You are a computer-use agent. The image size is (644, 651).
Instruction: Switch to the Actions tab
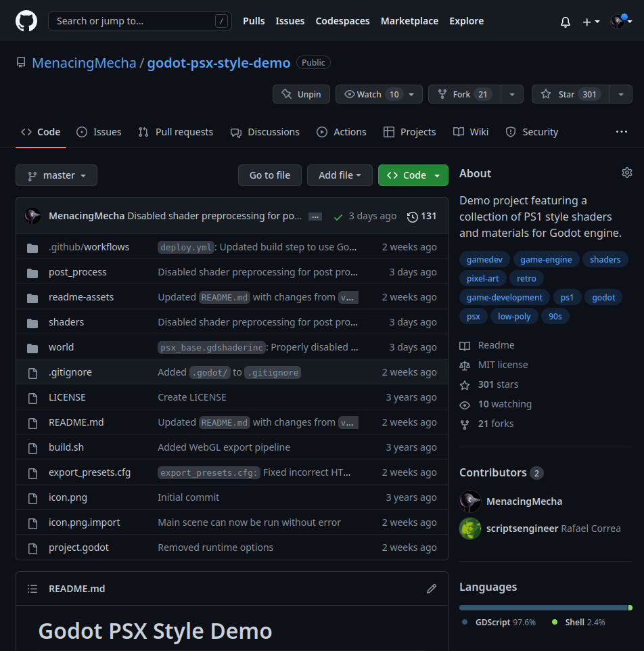pyautogui.click(x=342, y=132)
